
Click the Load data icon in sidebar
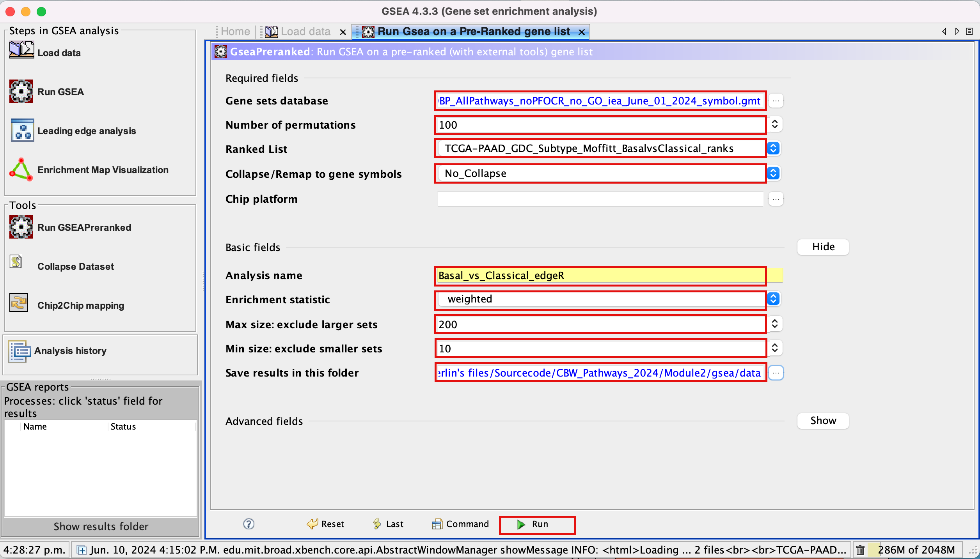(22, 53)
